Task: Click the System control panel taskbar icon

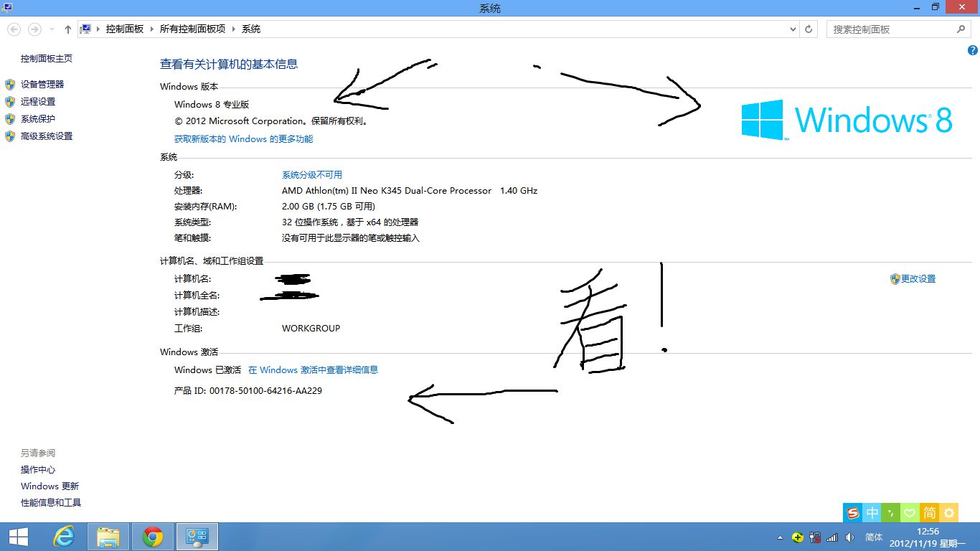Action: pyautogui.click(x=197, y=537)
